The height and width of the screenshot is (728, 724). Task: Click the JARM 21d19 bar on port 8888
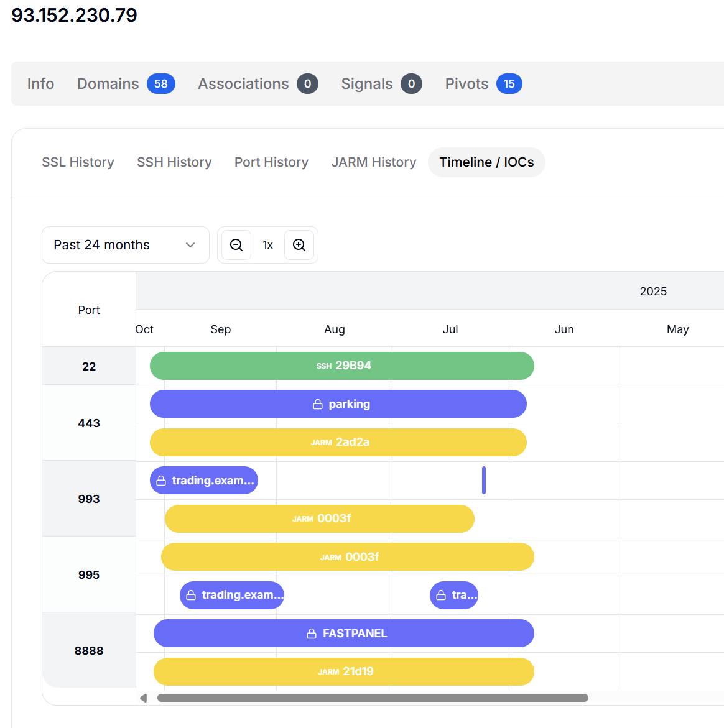point(344,672)
